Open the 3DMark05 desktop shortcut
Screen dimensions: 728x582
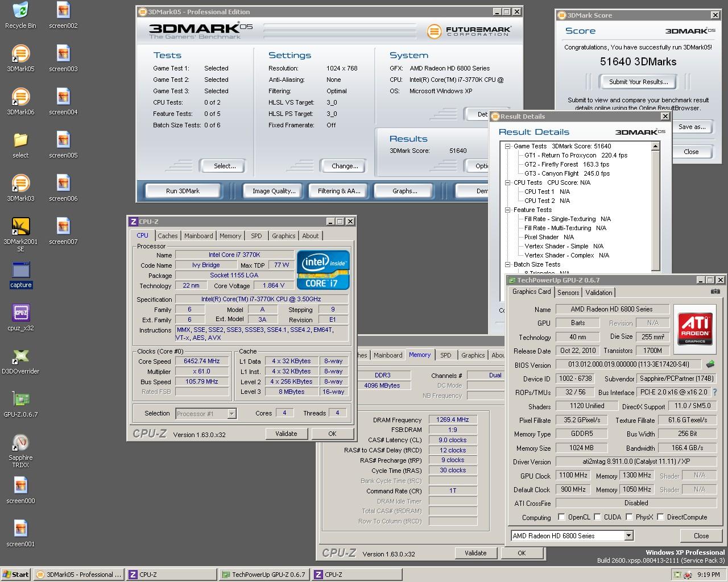20,59
